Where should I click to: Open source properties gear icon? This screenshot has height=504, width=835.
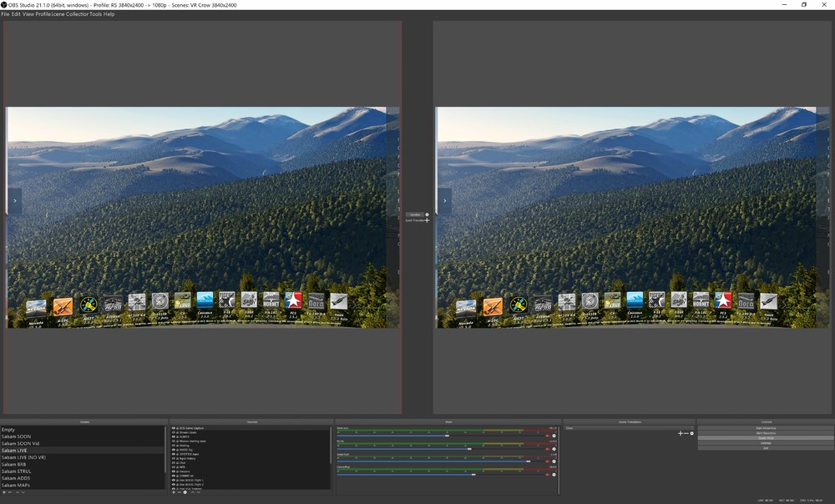tap(185, 492)
